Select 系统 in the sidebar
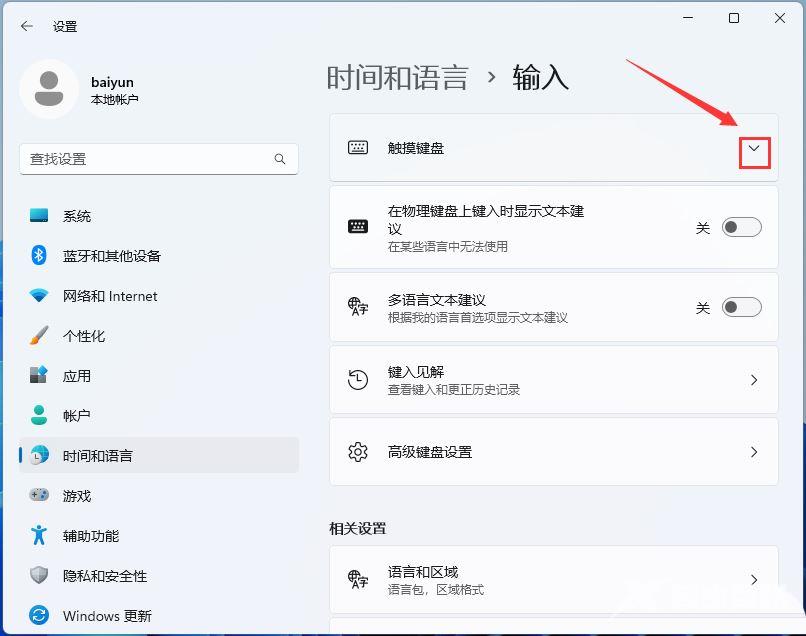The width and height of the screenshot is (806, 636). [x=38, y=216]
